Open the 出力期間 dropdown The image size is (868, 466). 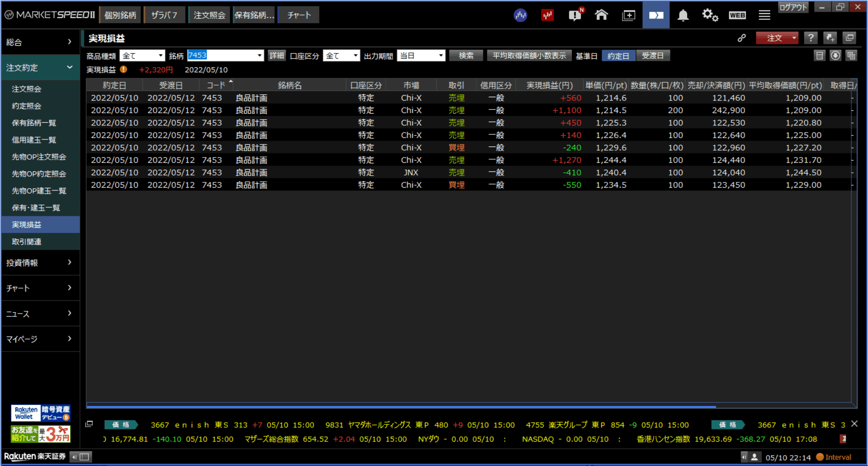tap(421, 56)
